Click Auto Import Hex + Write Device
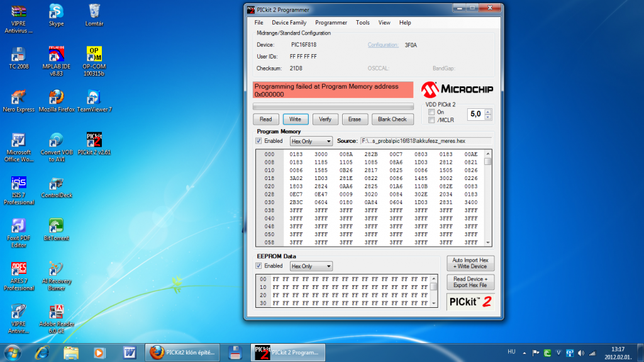 click(x=470, y=263)
